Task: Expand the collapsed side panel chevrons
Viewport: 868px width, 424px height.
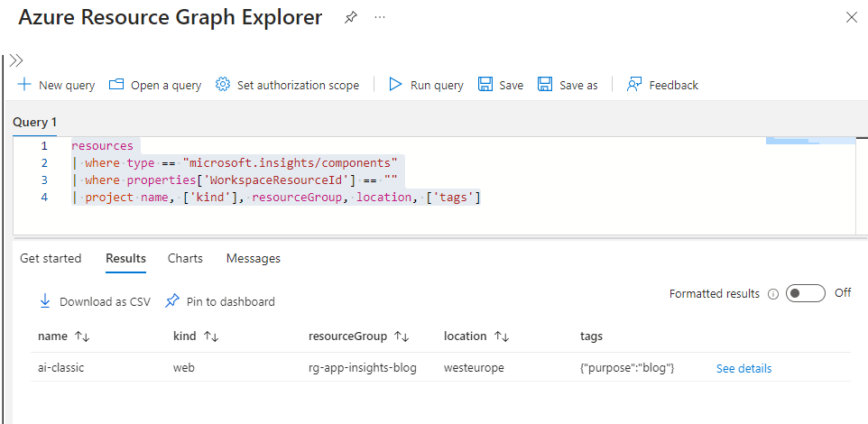Action: 16,60
